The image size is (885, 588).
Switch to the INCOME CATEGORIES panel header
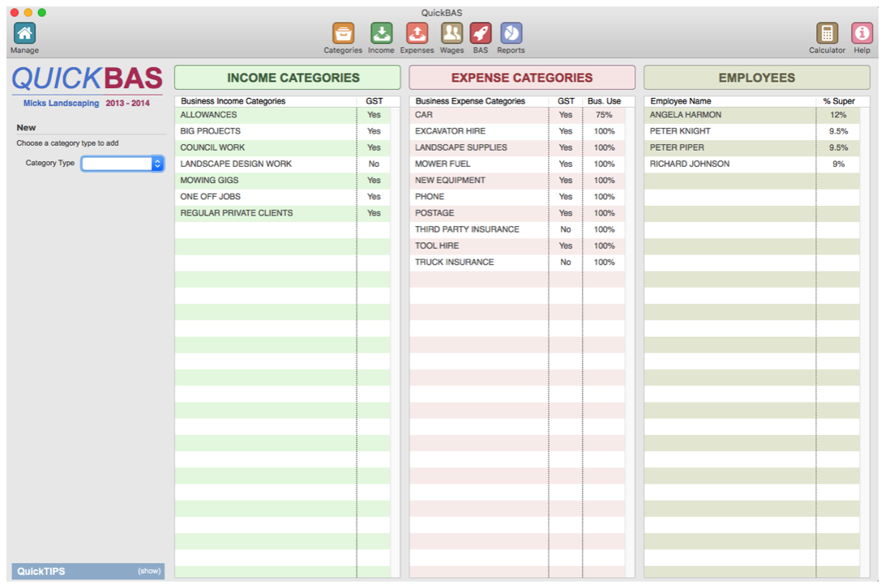click(286, 77)
